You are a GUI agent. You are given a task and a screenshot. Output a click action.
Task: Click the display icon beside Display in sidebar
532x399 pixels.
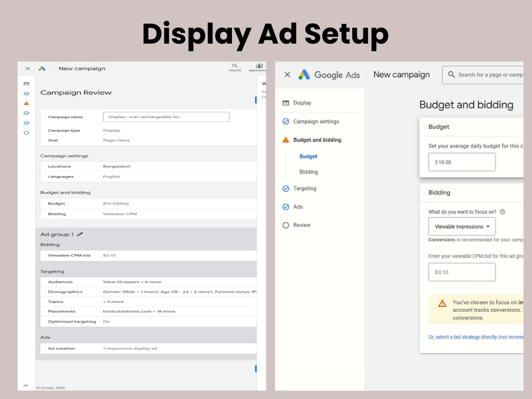tap(286, 103)
